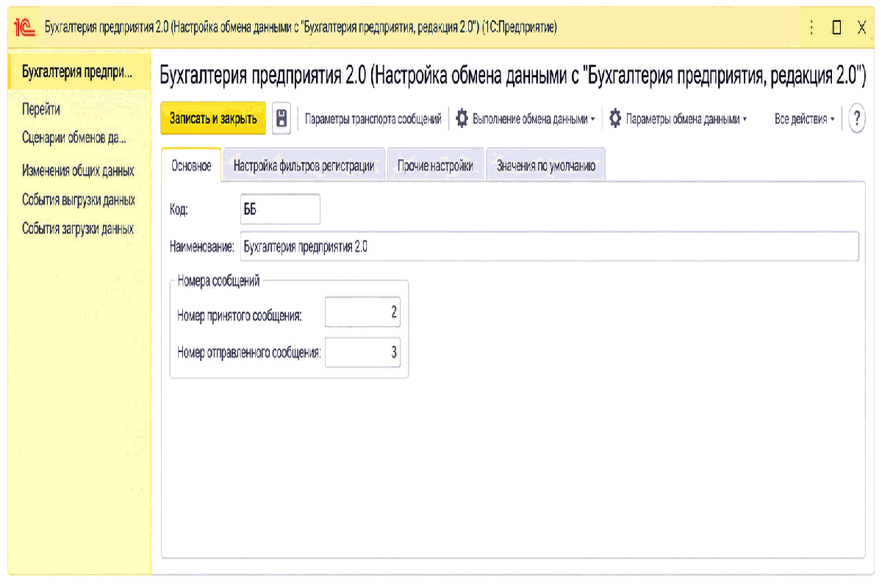Click gear icon beside Выполнение обмена данными

click(462, 118)
